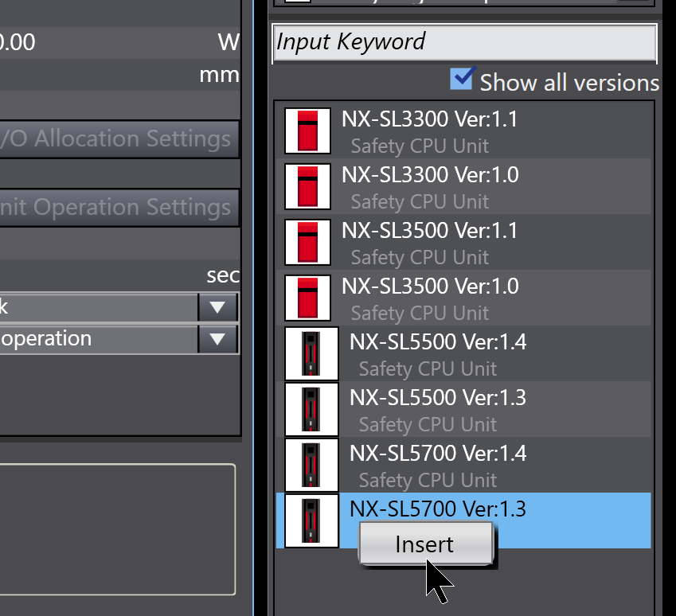Viewport: 676px width, 616px height.
Task: Select NX-SL3300 Ver:1.0 unit icon
Action: tap(307, 186)
